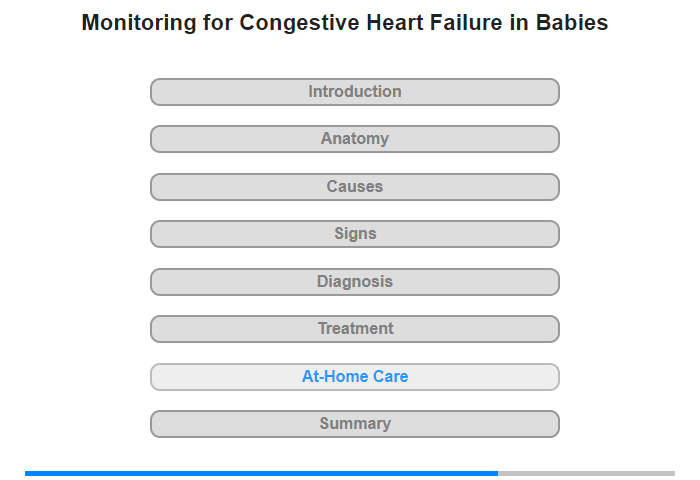
Task: Open the Introduction section
Action: [x=355, y=92]
